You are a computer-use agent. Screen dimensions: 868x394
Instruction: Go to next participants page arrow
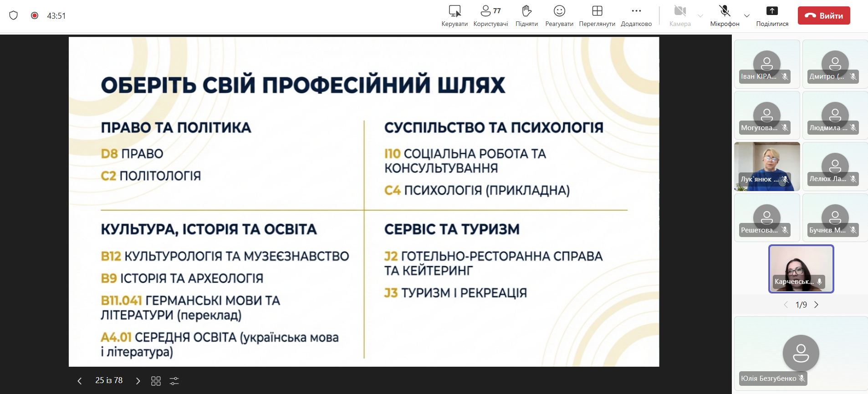click(x=816, y=305)
